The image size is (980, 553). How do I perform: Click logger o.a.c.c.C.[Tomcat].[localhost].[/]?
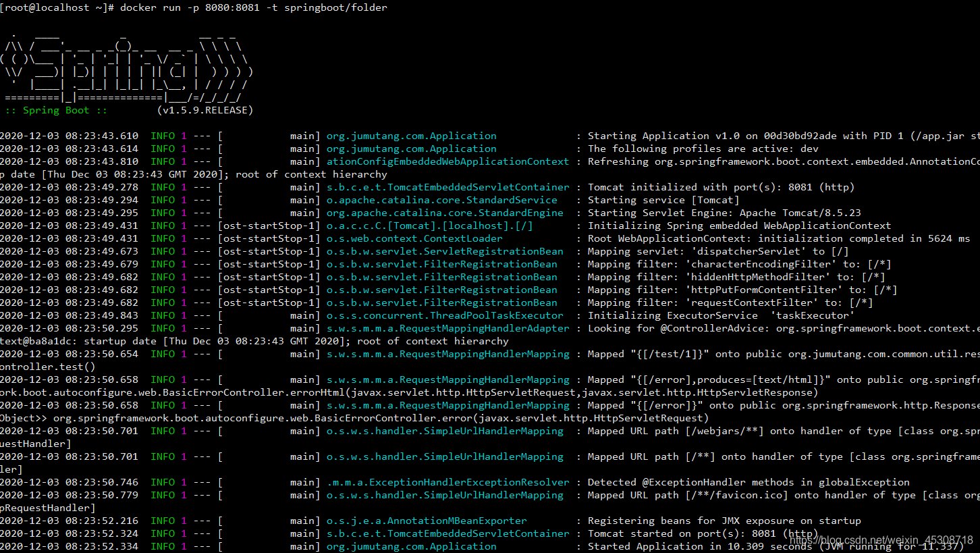(430, 226)
